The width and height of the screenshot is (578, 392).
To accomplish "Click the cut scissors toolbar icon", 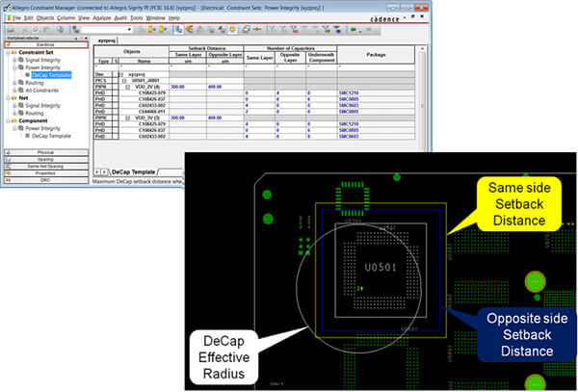I will pyautogui.click(x=25, y=30).
